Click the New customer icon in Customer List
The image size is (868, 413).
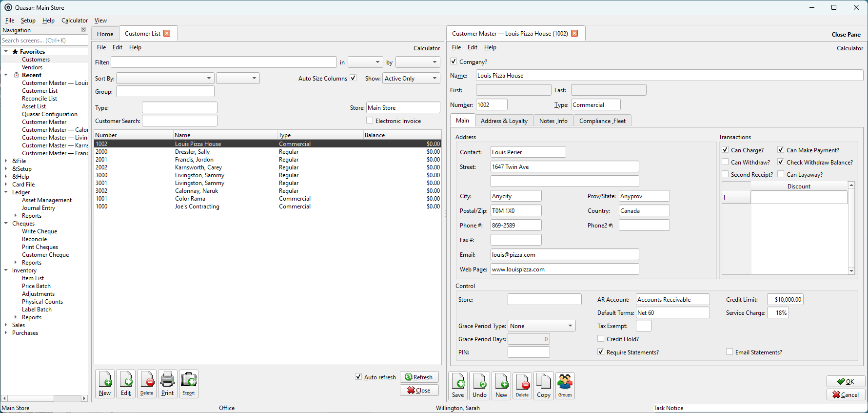(105, 384)
